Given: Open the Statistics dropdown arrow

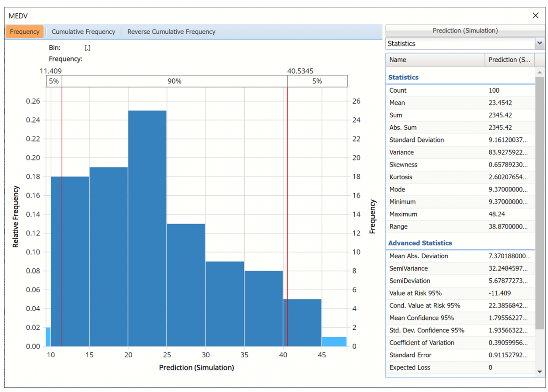Looking at the screenshot, I should pos(540,43).
